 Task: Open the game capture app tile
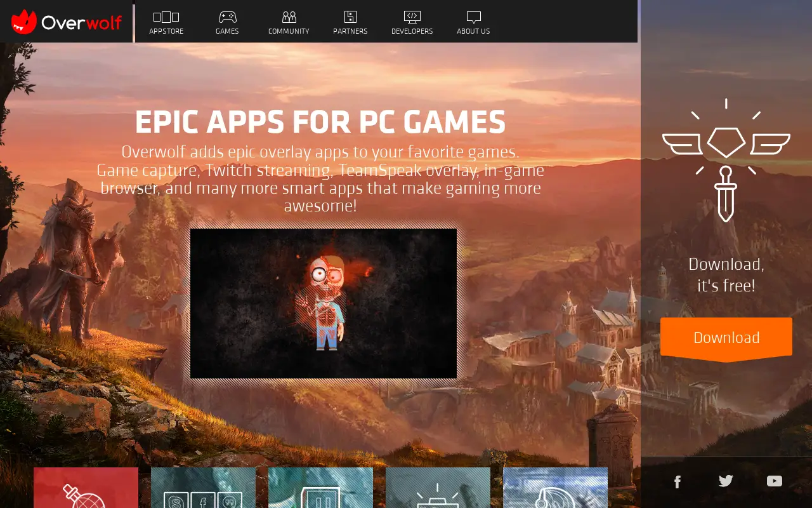(438, 488)
